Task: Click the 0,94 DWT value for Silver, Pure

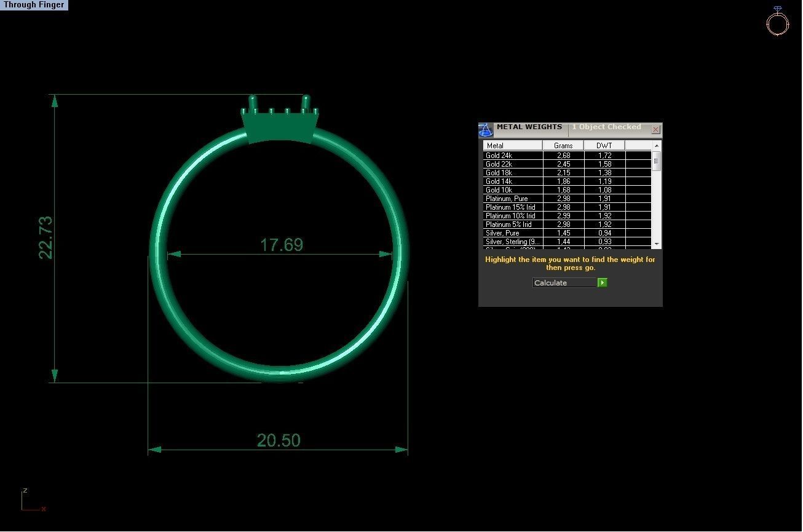Action: tap(604, 233)
